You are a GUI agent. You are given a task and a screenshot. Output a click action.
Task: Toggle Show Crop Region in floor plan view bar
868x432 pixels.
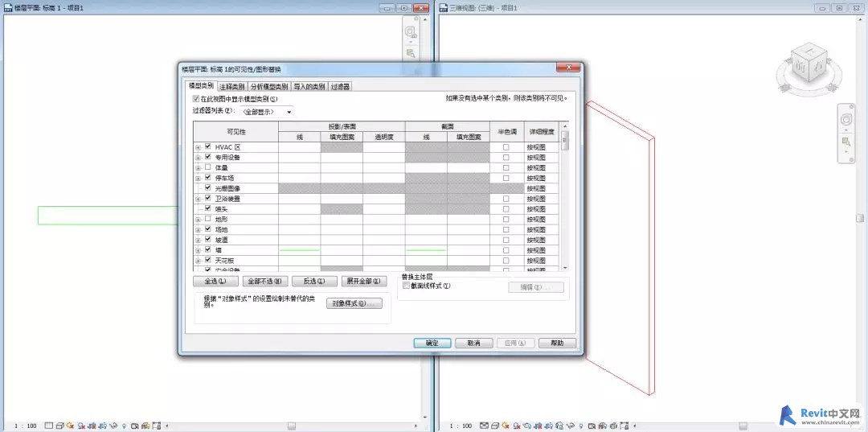point(102,426)
